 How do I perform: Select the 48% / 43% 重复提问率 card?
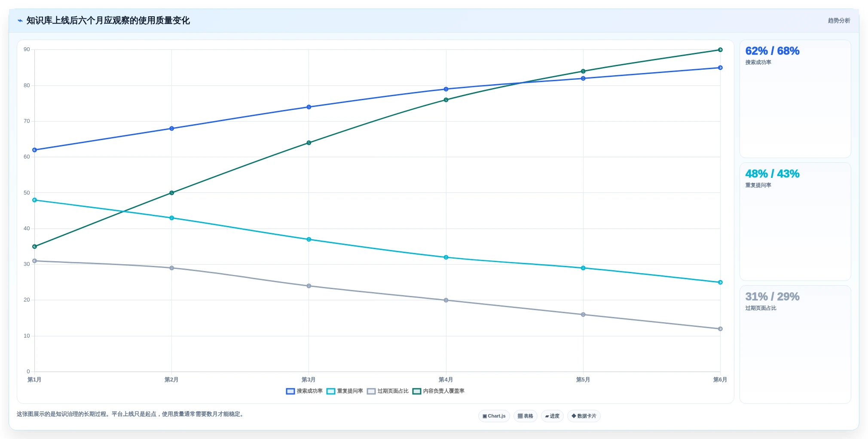[795, 222]
